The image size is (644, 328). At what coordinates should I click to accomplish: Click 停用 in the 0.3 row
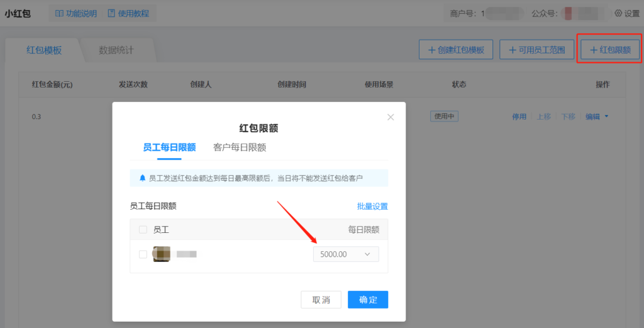[x=519, y=116]
